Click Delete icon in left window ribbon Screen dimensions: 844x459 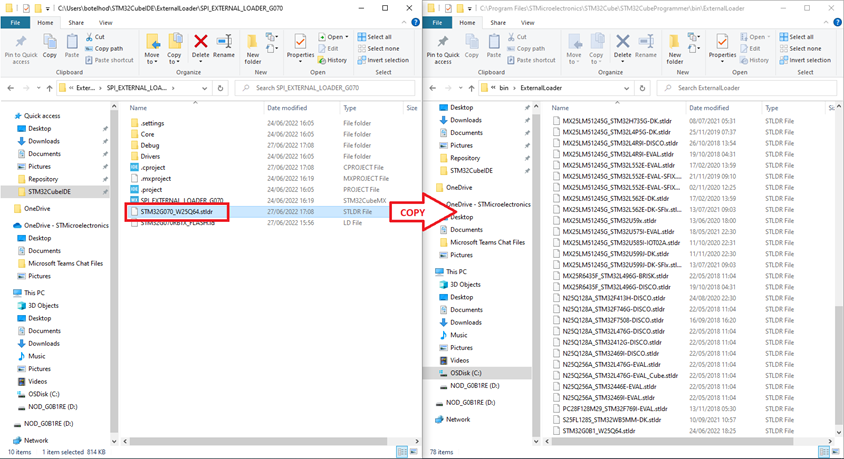200,45
